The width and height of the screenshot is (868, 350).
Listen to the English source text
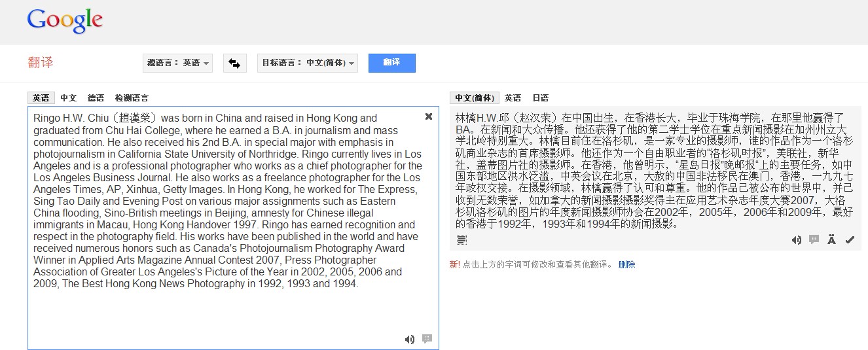410,339
